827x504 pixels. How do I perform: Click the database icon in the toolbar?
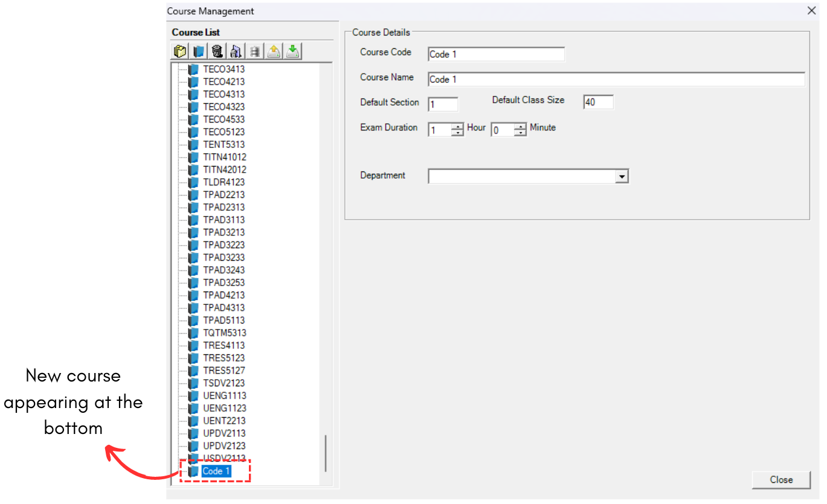[254, 51]
